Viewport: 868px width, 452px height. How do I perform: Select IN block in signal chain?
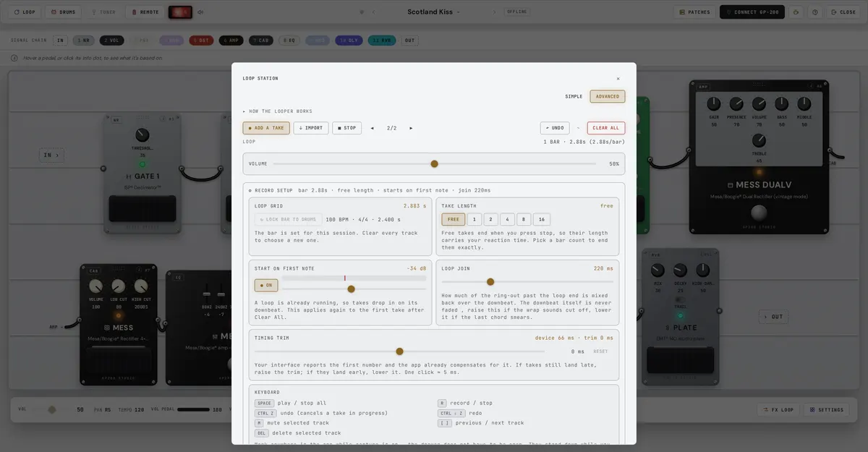60,40
